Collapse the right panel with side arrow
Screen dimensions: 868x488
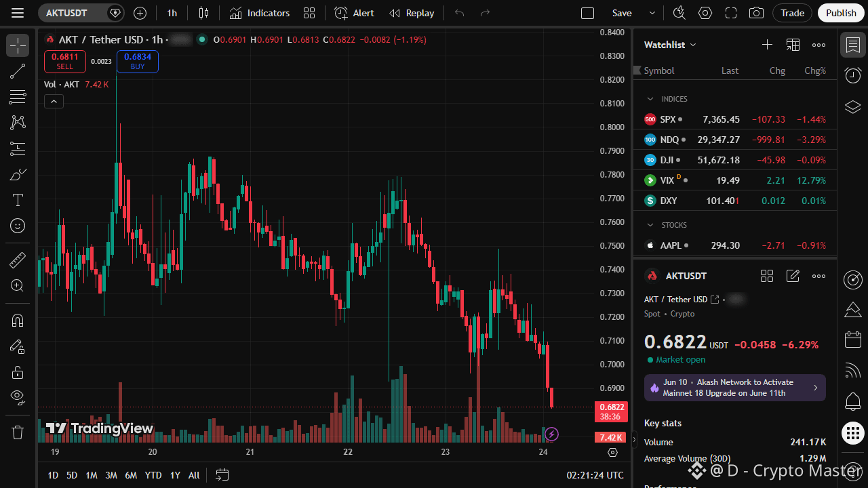[x=634, y=440]
